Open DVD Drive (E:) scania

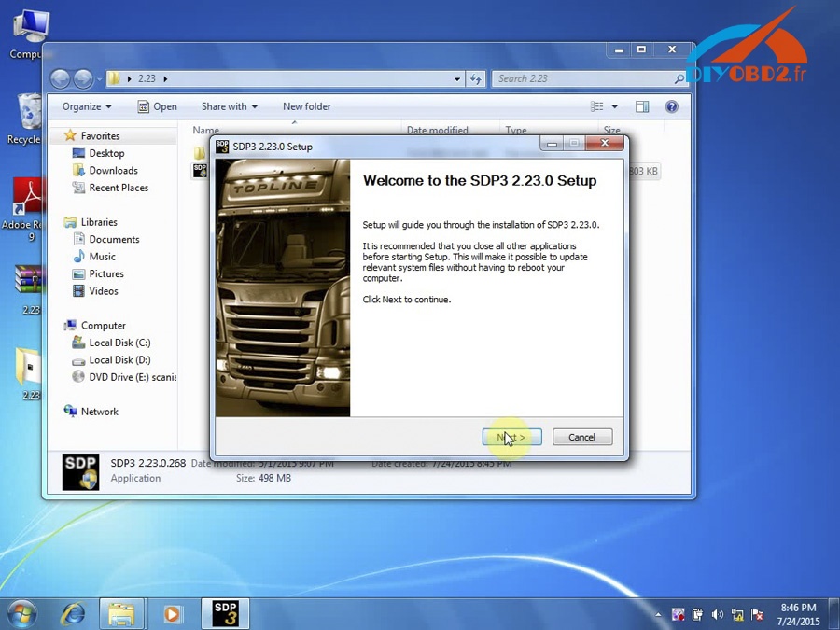(133, 377)
